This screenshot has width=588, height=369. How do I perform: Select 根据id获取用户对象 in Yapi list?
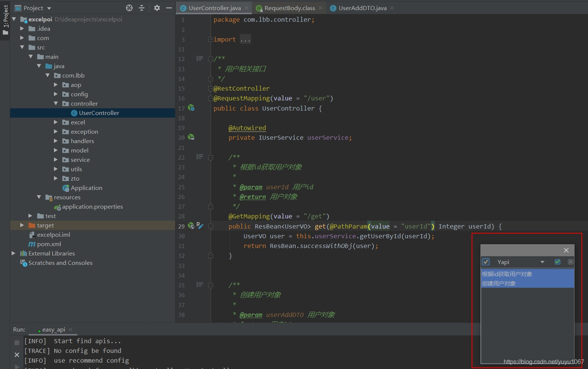point(527,274)
